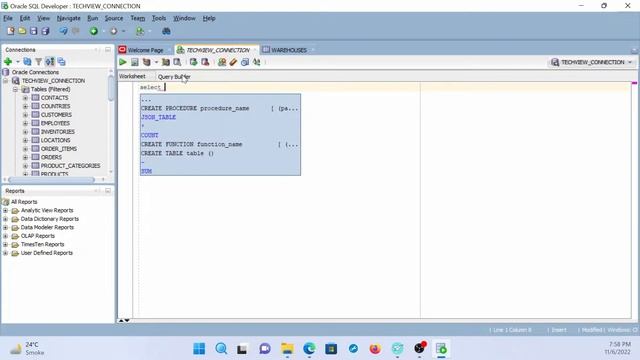This screenshot has height=360, width=640.
Task: Open the Tools menu
Action: coord(159,18)
